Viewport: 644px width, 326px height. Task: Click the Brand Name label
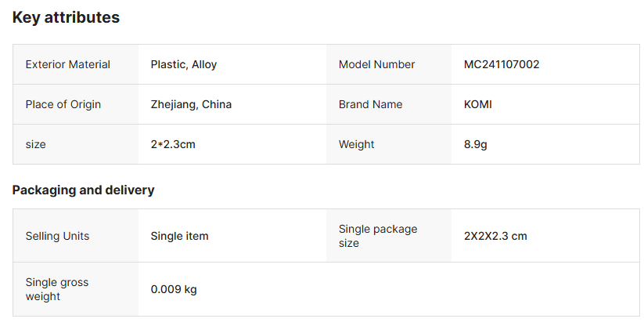click(x=370, y=104)
